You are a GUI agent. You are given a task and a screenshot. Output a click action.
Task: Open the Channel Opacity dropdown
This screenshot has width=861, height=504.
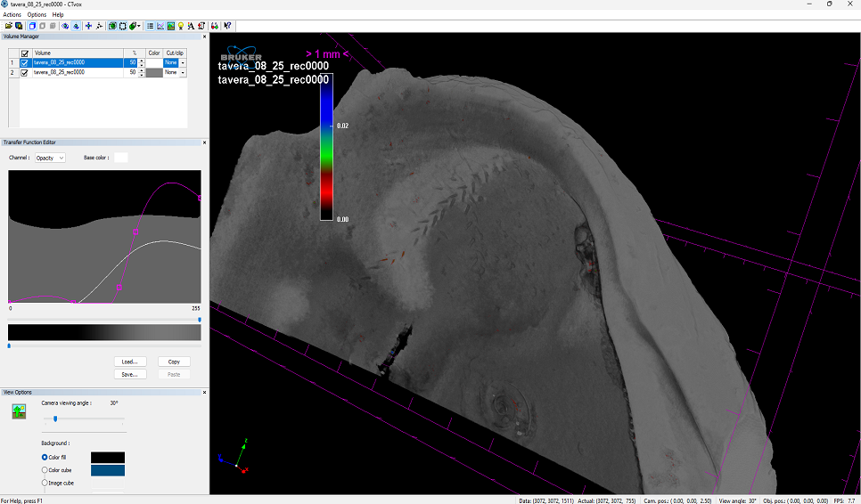coord(50,158)
